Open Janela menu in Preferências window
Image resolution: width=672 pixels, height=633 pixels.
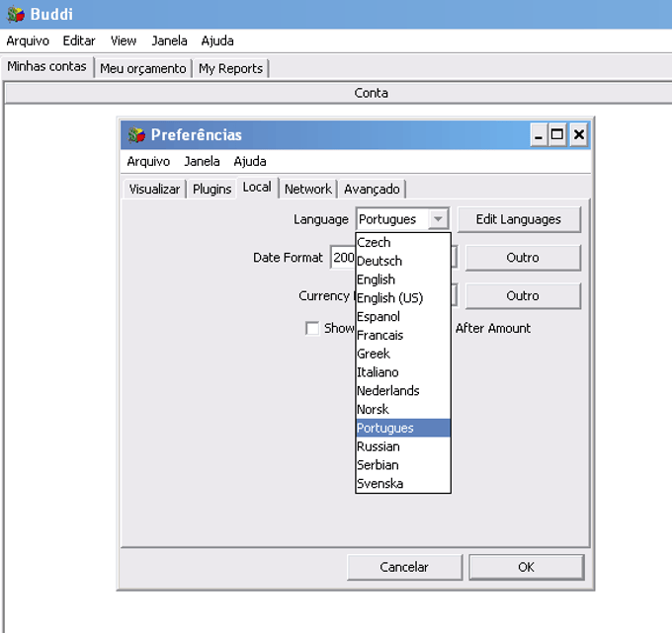coord(202,162)
